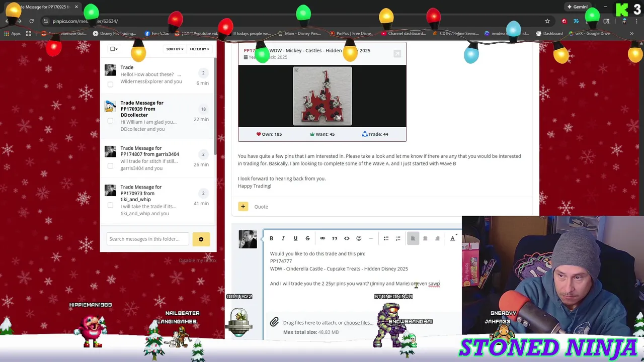644x362 pixels.
Task: Open the Disney Pin Trading bookmark
Action: (114, 34)
